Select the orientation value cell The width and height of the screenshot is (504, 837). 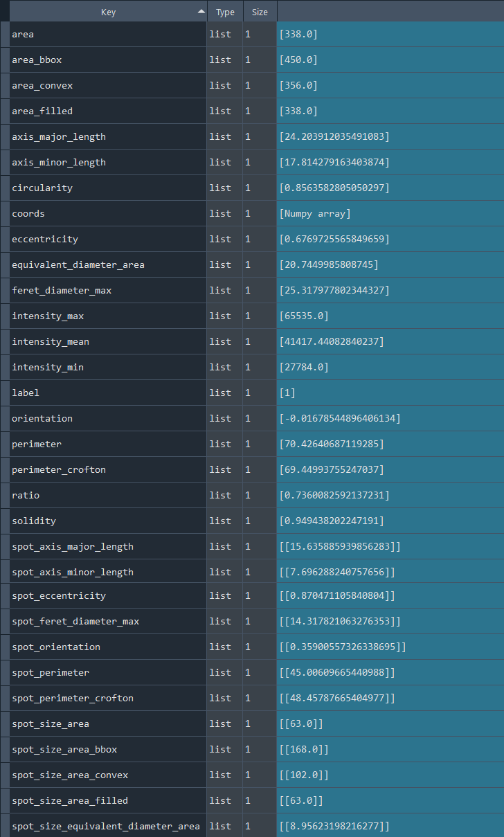390,419
